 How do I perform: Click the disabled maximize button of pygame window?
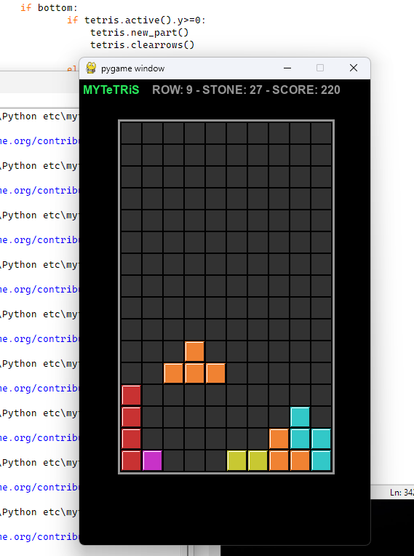[320, 68]
